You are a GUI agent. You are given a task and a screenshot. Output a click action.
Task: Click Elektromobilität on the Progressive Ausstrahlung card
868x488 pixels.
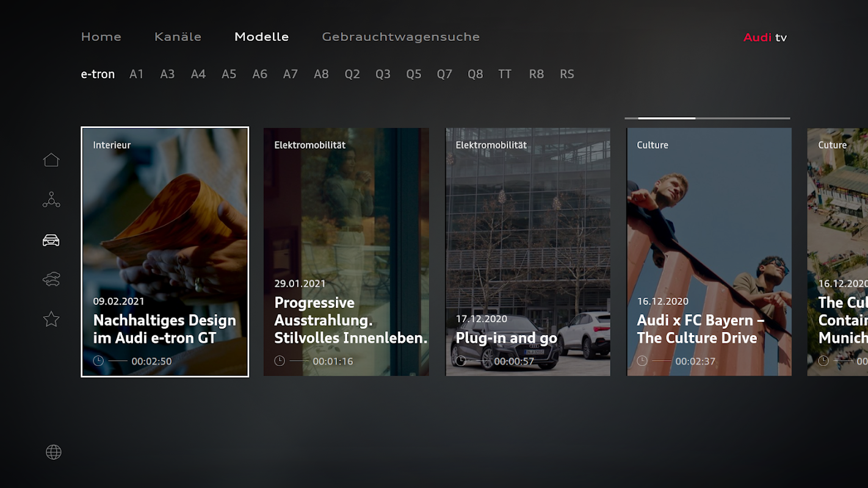click(x=310, y=145)
